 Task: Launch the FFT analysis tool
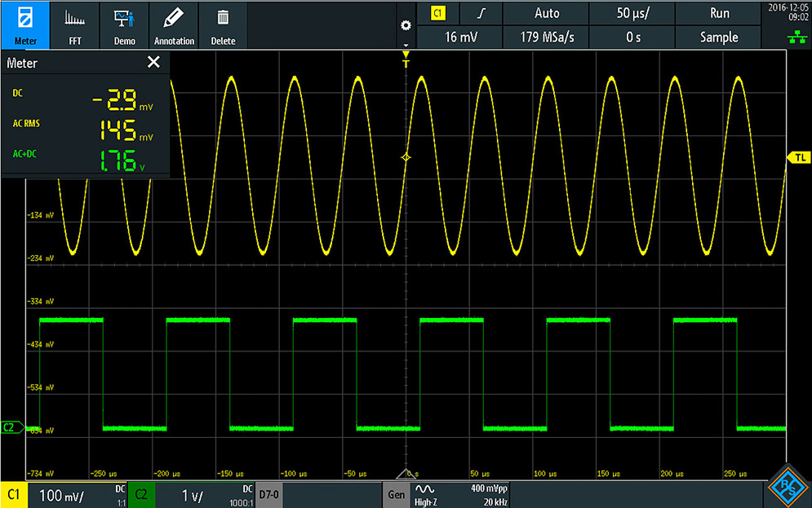click(74, 25)
